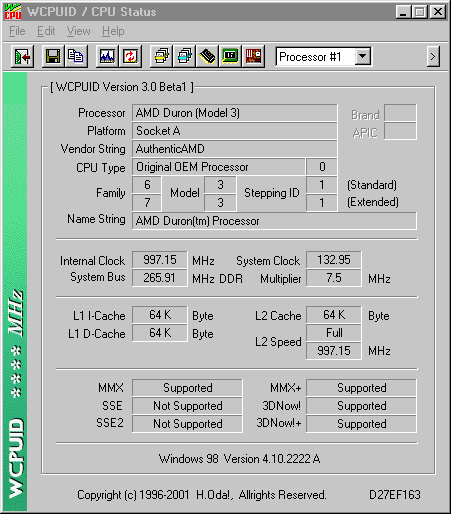
Task: Click the empty Brand field
Action: coord(400,113)
